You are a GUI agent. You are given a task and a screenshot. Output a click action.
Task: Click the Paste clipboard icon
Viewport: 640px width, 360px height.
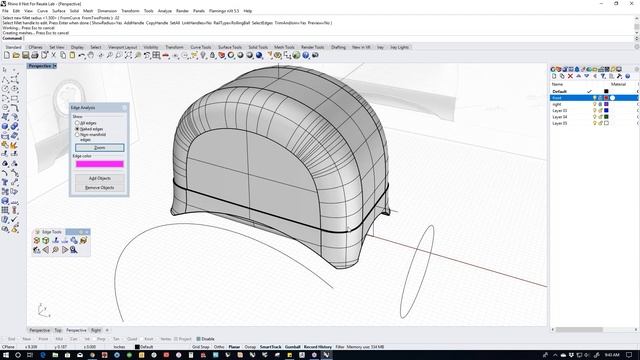coord(72,55)
